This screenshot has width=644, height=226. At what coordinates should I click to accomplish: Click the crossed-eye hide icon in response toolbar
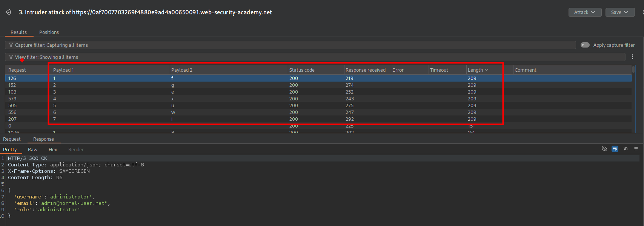[x=604, y=149]
